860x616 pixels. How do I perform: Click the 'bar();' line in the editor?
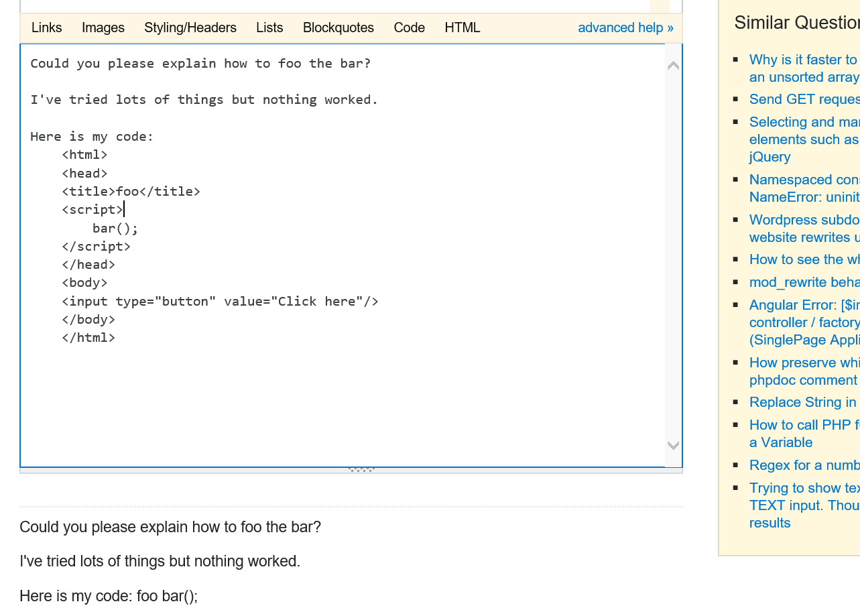(x=115, y=228)
